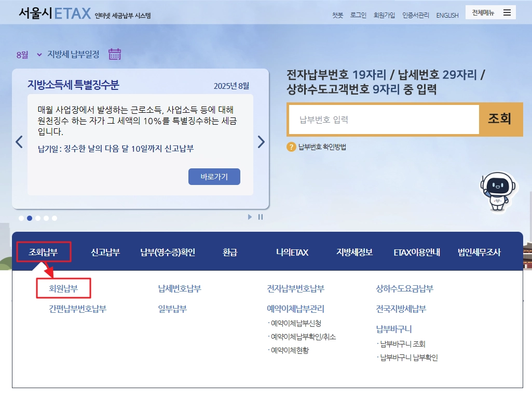The width and height of the screenshot is (532, 398).
Task: Open 간편납부번호납부 submenu item
Action: tap(77, 309)
